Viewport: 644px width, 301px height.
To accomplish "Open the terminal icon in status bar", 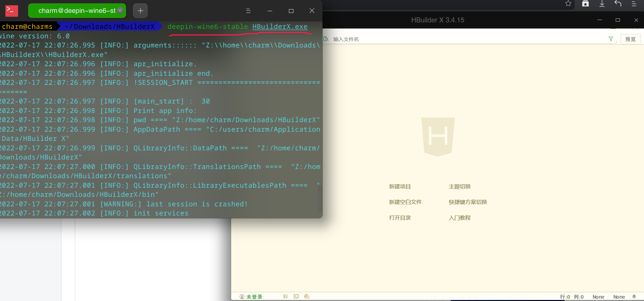I will click(x=296, y=297).
